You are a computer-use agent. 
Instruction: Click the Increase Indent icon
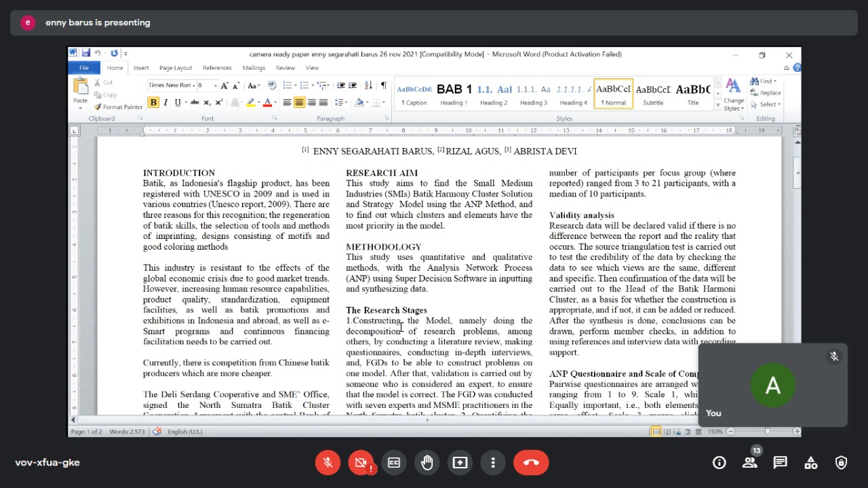click(352, 86)
